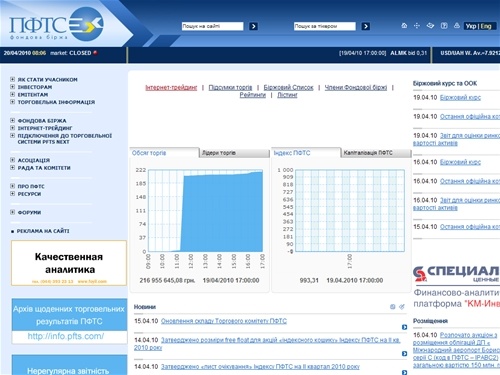Open Біржовий Список link

288,88
